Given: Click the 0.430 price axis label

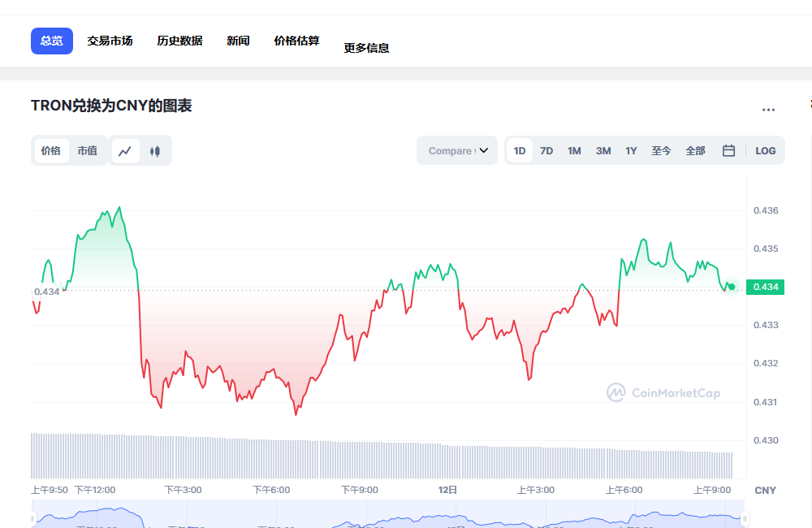Looking at the screenshot, I should [x=766, y=440].
